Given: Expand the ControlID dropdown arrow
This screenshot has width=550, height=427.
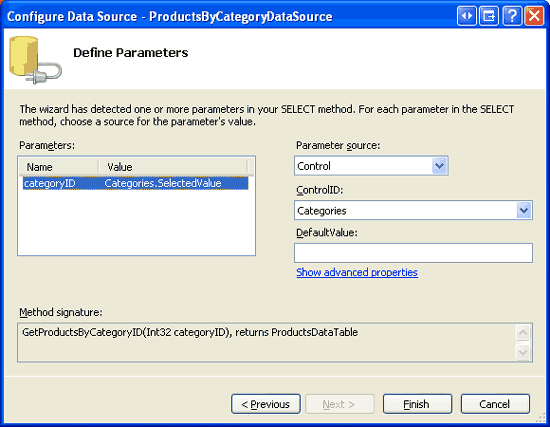Looking at the screenshot, I should point(524,210).
